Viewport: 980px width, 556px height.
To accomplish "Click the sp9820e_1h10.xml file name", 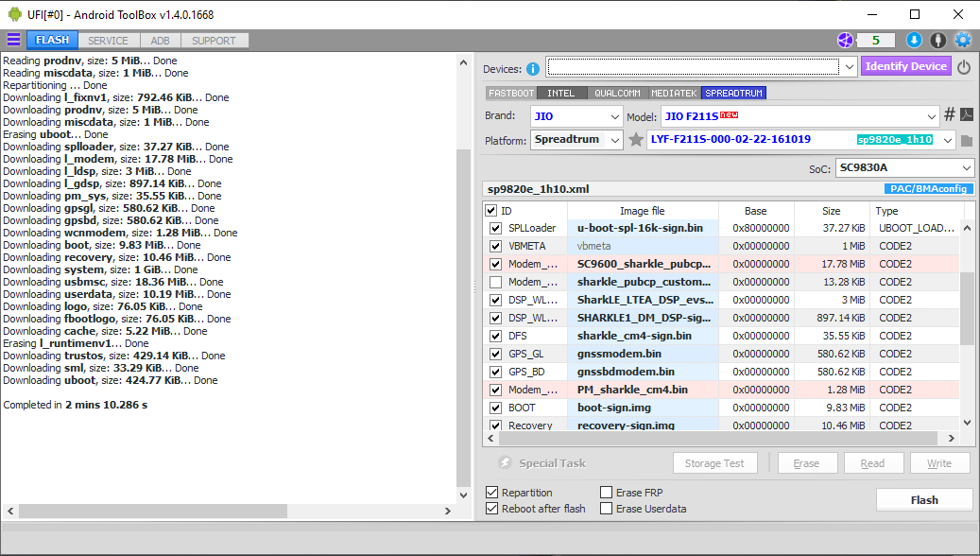I will 538,189.
